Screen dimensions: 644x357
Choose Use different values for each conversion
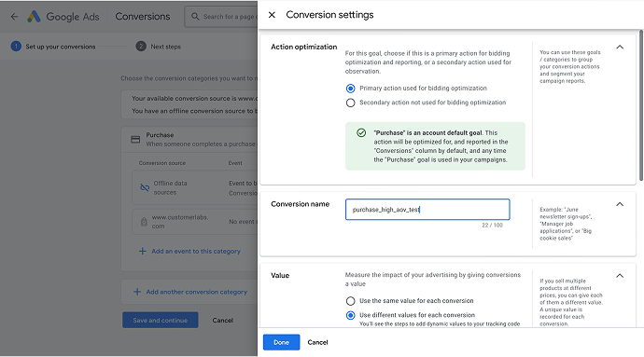(350, 315)
